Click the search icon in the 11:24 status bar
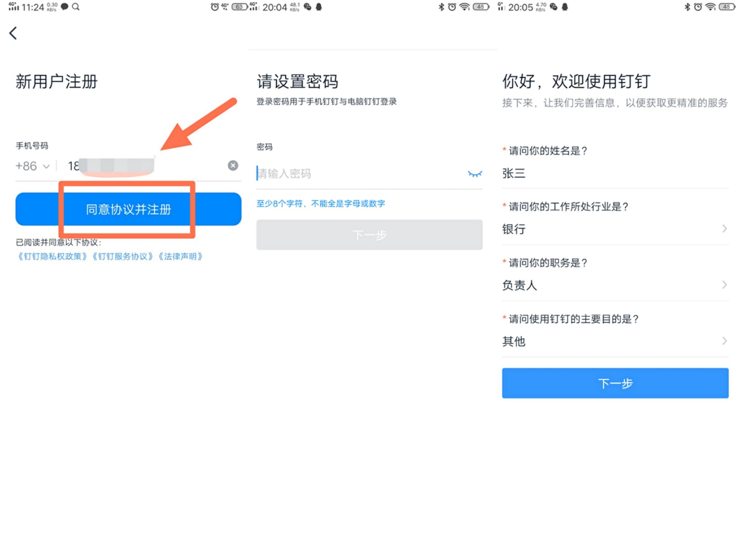Viewport: 747px width, 560px height. 76,7
